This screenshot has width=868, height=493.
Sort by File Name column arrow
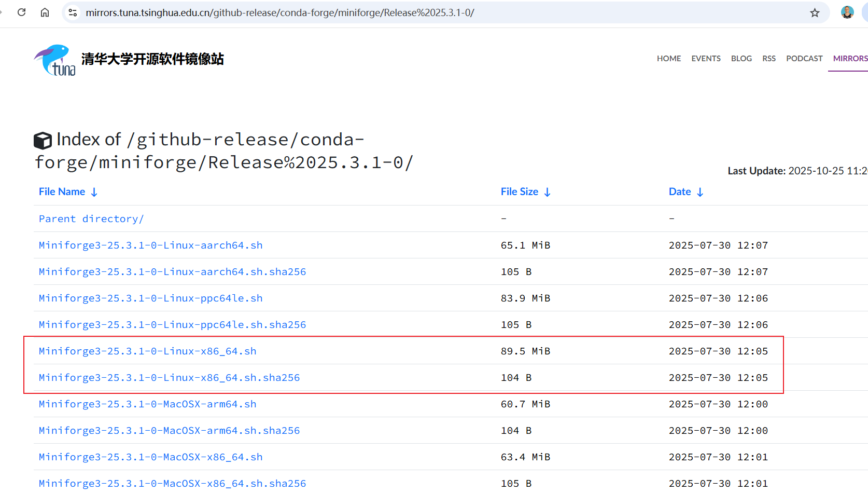point(94,192)
